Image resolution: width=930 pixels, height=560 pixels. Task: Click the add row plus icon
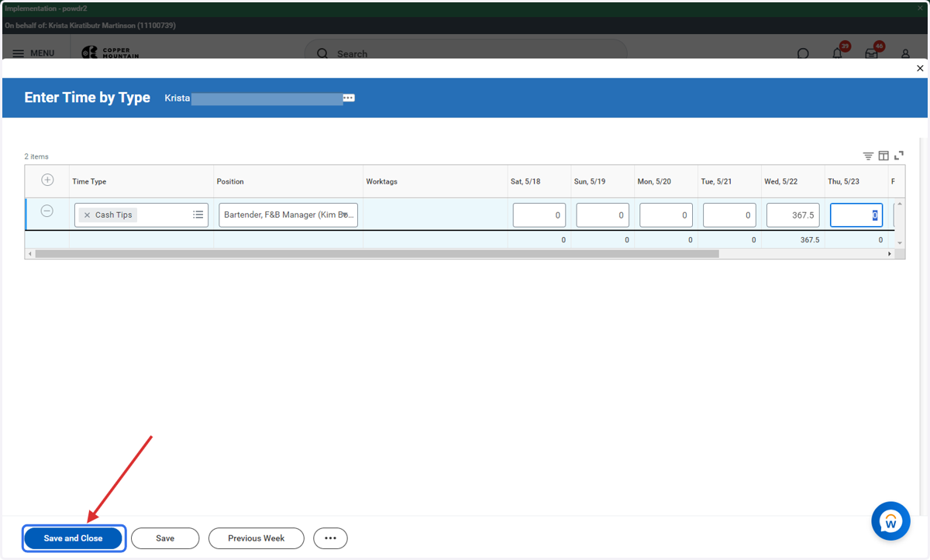tap(47, 180)
